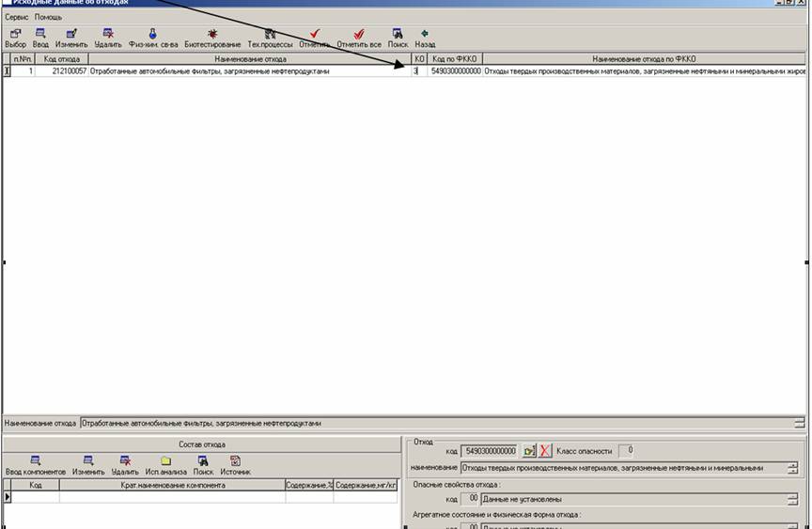
Task: Expand the Наименование отхода field at bottom
Action: [799, 423]
